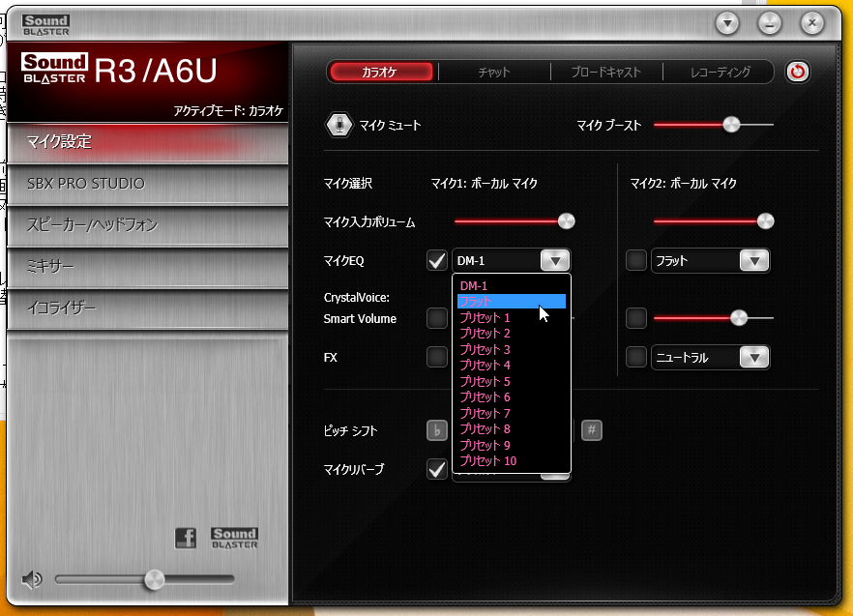Close the Sound Blaster window
The image size is (853, 616).
click(812, 23)
